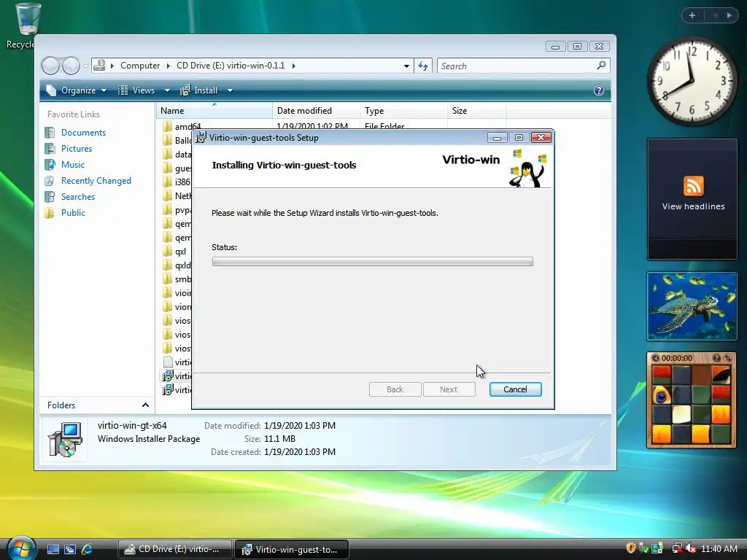Launch Internet Explorer from quick launch
The image size is (747, 560).
(x=88, y=550)
